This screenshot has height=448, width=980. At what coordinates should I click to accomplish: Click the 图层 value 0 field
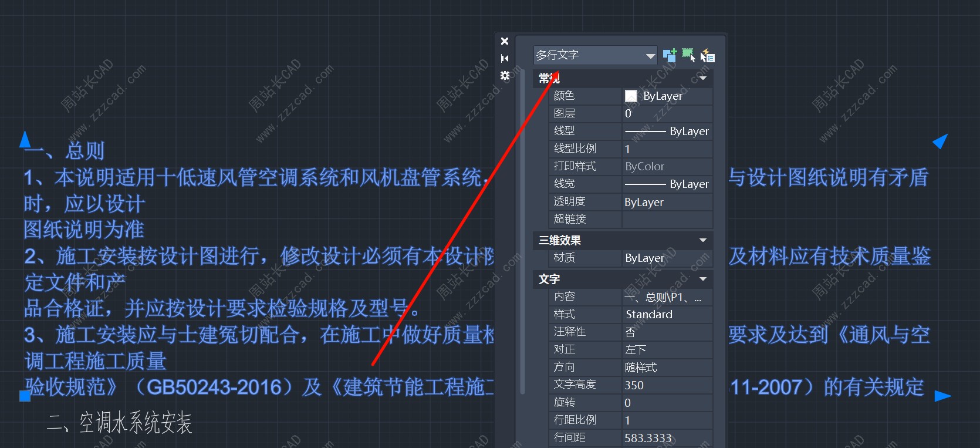coord(667,114)
